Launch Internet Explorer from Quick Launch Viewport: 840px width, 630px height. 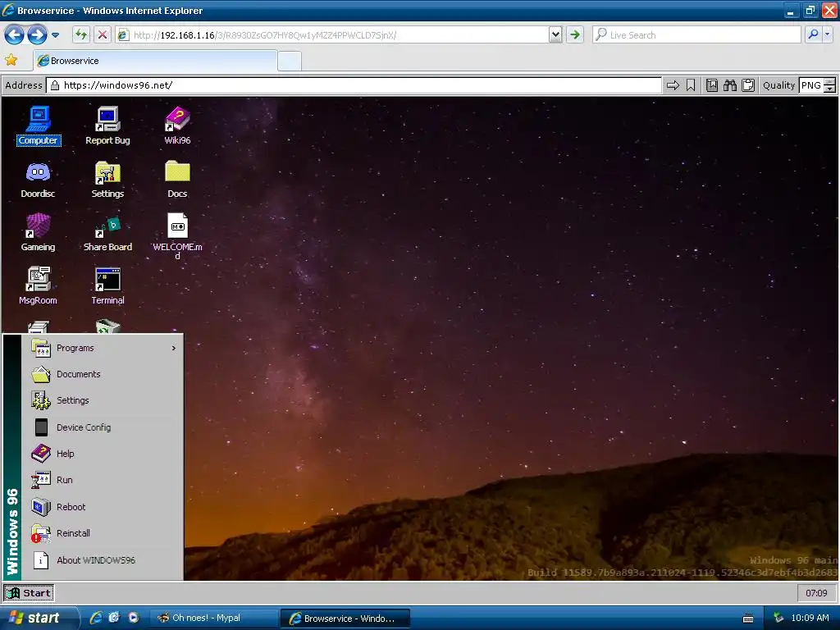click(96, 618)
